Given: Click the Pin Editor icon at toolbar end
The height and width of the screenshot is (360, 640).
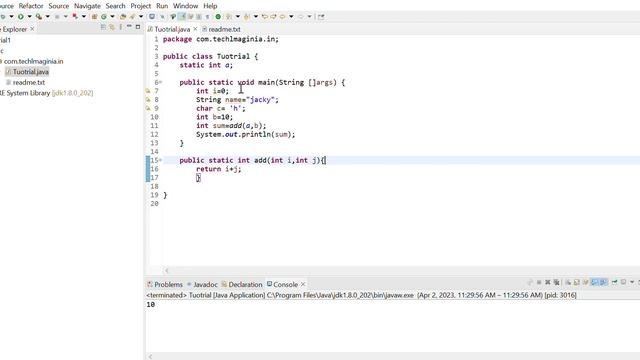Looking at the screenshot, I should coord(321,17).
